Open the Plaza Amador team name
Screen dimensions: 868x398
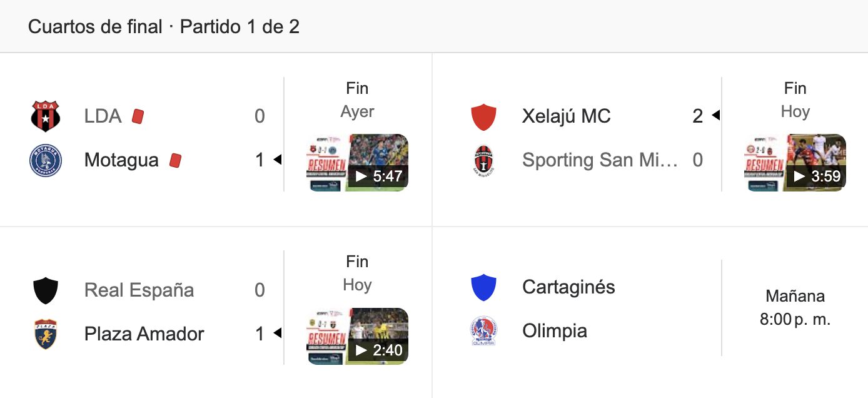[144, 334]
